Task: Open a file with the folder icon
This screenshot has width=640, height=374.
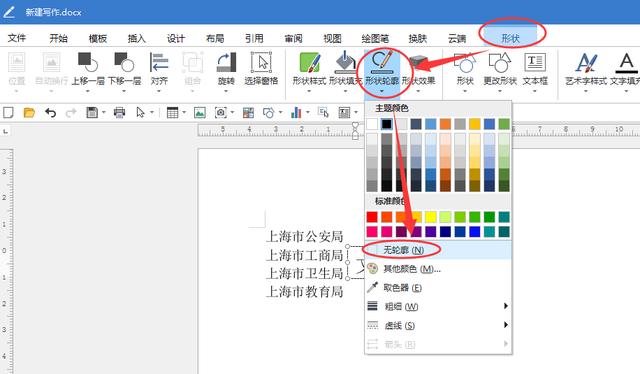Action: tap(29, 112)
